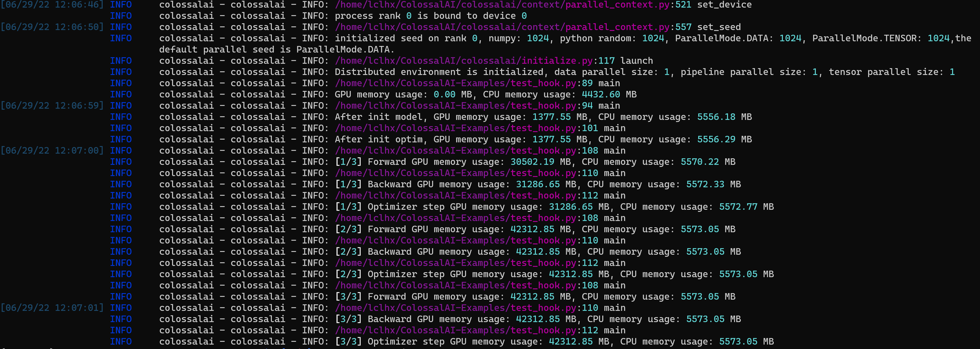Viewport: 980px width, 349px height.
Task: Click the 5570.22 CPU memory value
Action: [x=700, y=162]
